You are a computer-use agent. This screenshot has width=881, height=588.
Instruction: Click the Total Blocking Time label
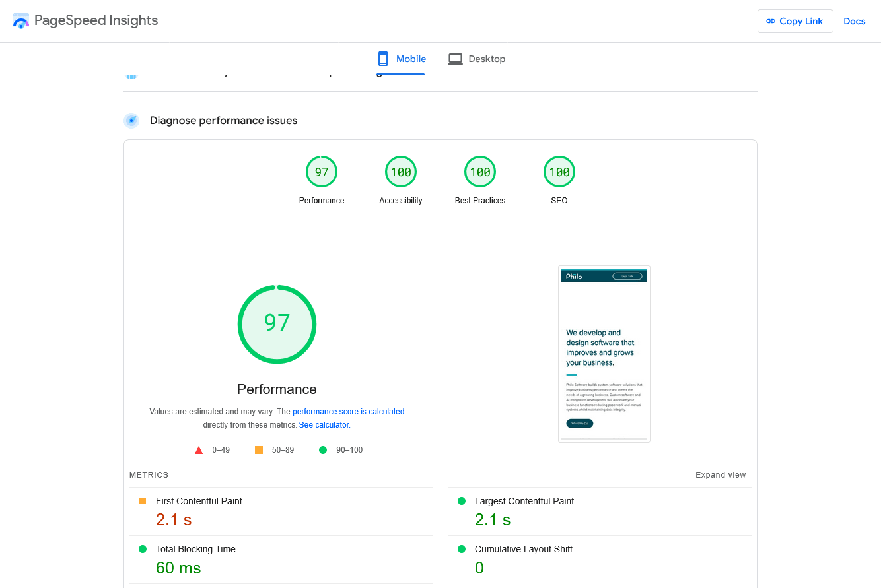[195, 549]
